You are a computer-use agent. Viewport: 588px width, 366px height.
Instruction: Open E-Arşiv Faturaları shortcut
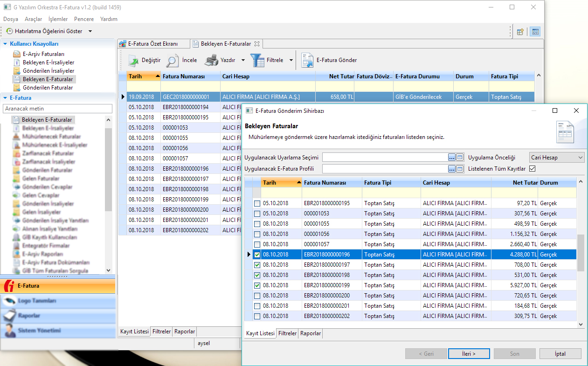[43, 54]
